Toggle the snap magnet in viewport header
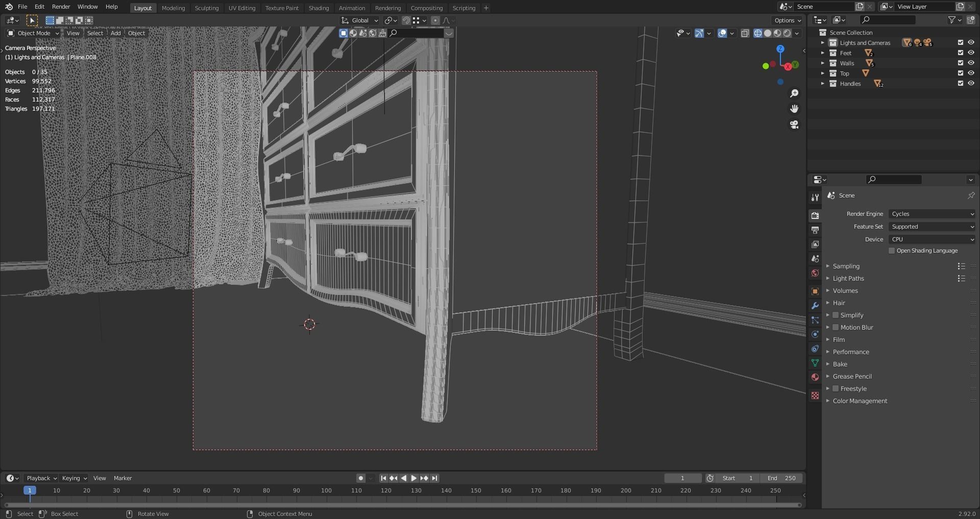This screenshot has height=519, width=980. click(406, 20)
